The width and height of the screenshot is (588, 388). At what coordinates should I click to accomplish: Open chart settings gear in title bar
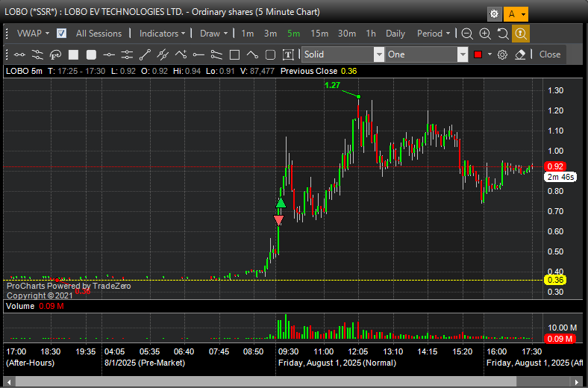tap(494, 14)
